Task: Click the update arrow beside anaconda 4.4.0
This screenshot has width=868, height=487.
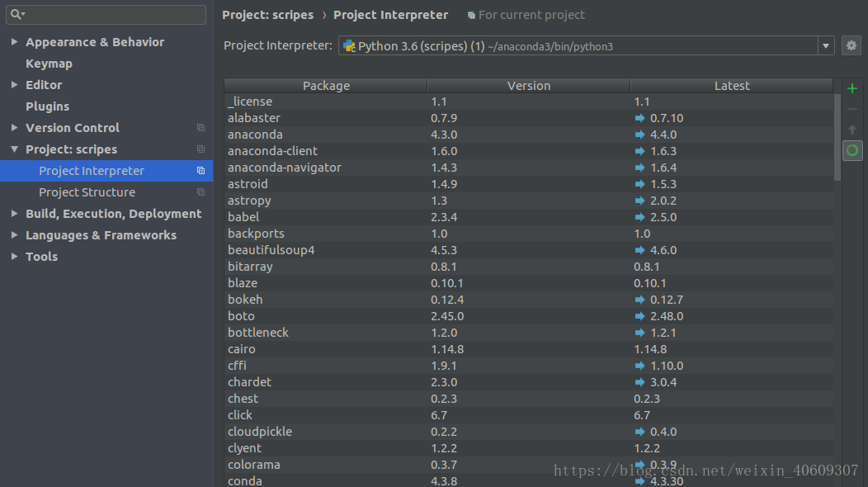Action: point(640,135)
